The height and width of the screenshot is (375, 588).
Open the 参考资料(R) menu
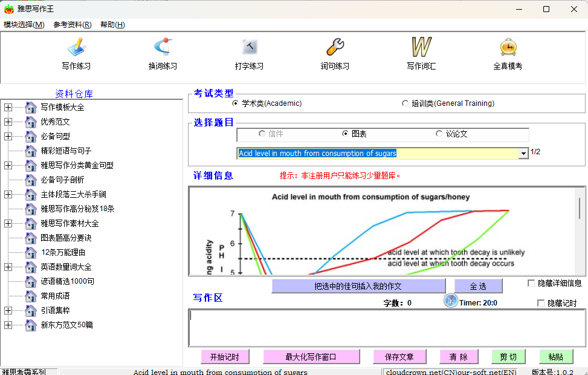[73, 25]
